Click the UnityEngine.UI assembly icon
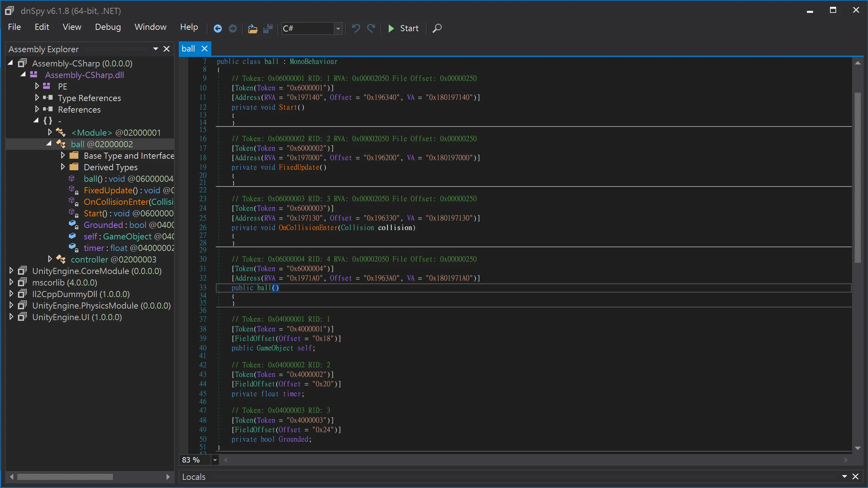The height and width of the screenshot is (488, 868). 22,317
